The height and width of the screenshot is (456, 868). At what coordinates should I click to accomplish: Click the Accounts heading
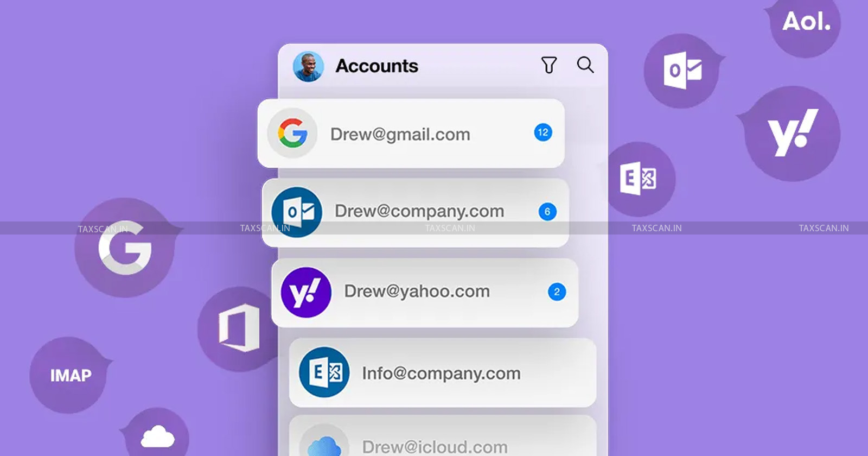tap(376, 66)
